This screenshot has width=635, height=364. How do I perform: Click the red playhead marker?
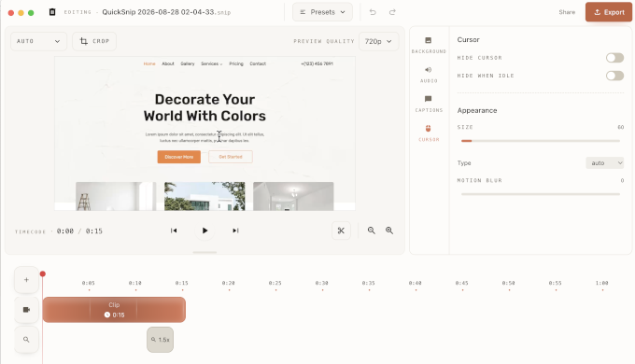[43, 274]
